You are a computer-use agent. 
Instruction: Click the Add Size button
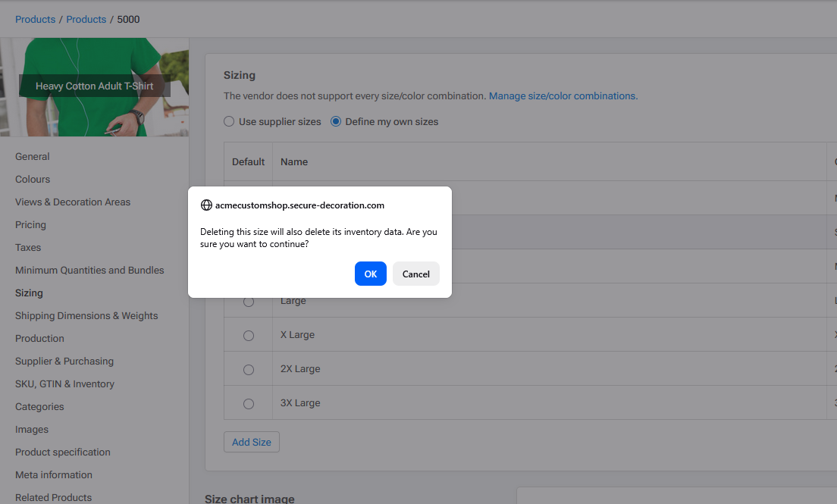pos(251,442)
